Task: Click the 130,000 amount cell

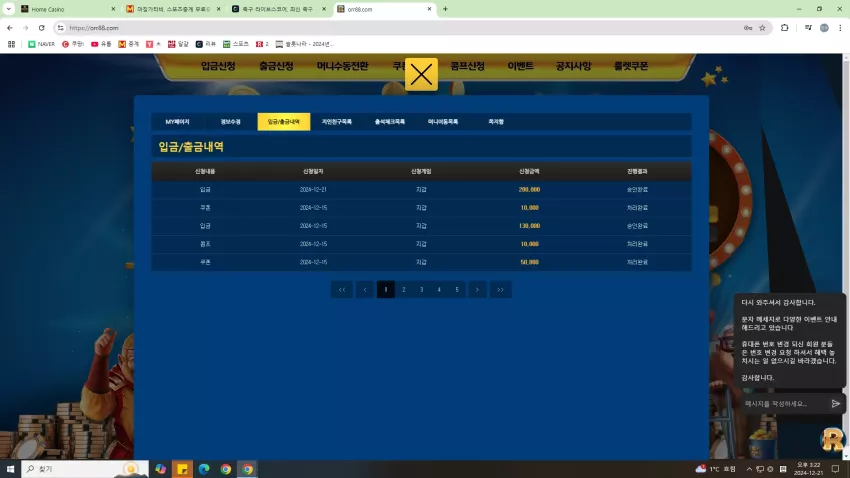Action: (529, 226)
